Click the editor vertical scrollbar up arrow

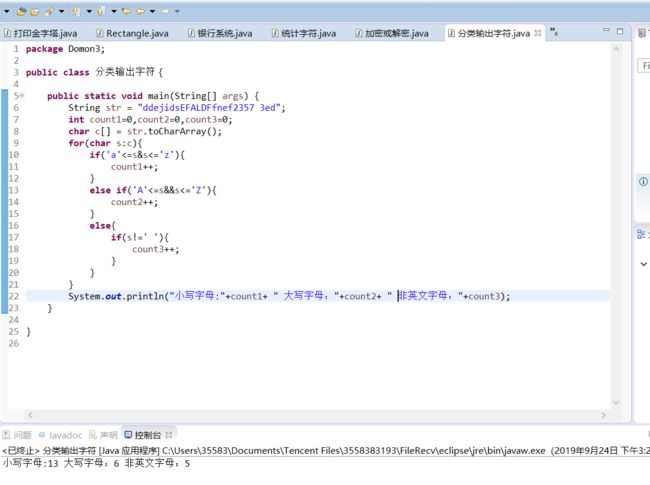tap(616, 49)
